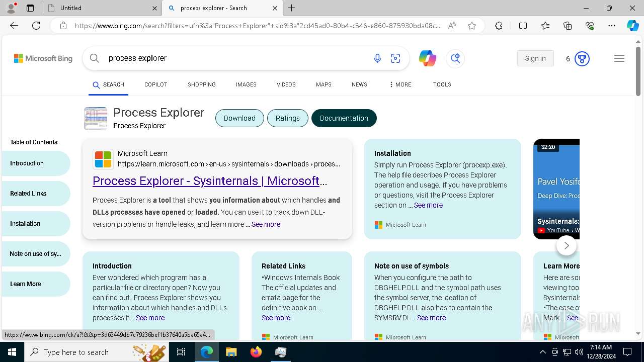644x362 pixels.
Task: Open the Extensions puzzle icon
Action: pyautogui.click(x=499, y=26)
